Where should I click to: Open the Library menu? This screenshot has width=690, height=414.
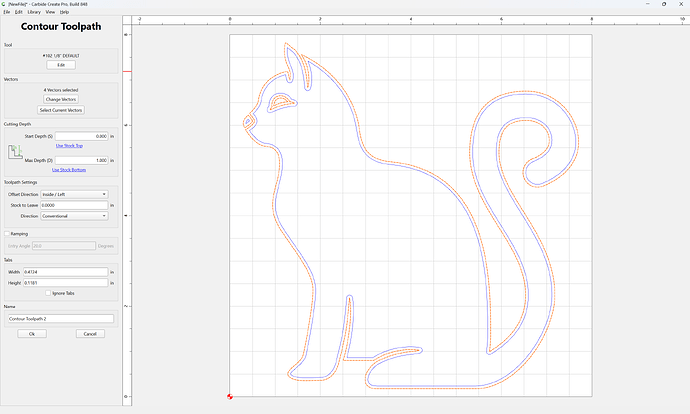(34, 12)
